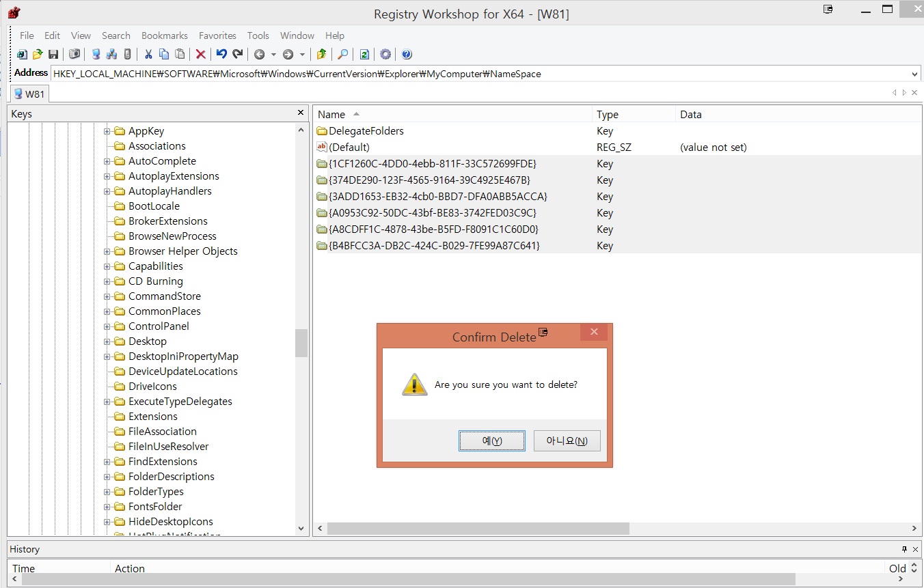Open the Tools menu

[258, 36]
